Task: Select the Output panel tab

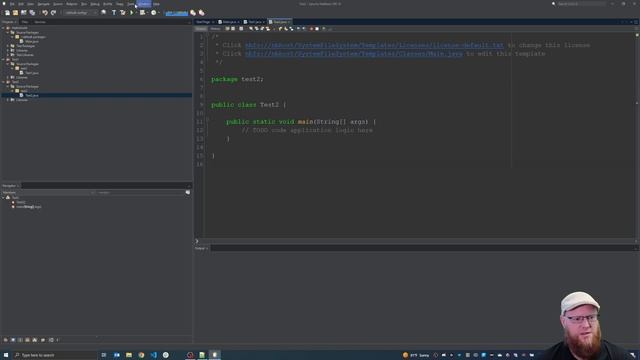Action: (x=201, y=248)
